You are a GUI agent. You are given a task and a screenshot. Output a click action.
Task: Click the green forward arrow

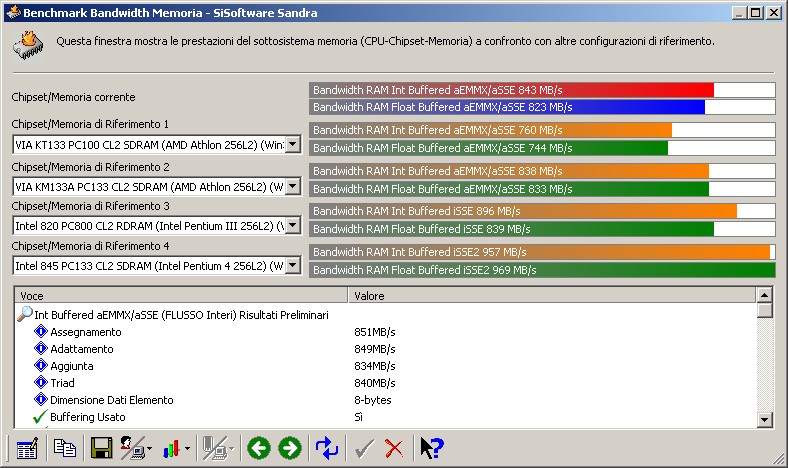[x=290, y=448]
